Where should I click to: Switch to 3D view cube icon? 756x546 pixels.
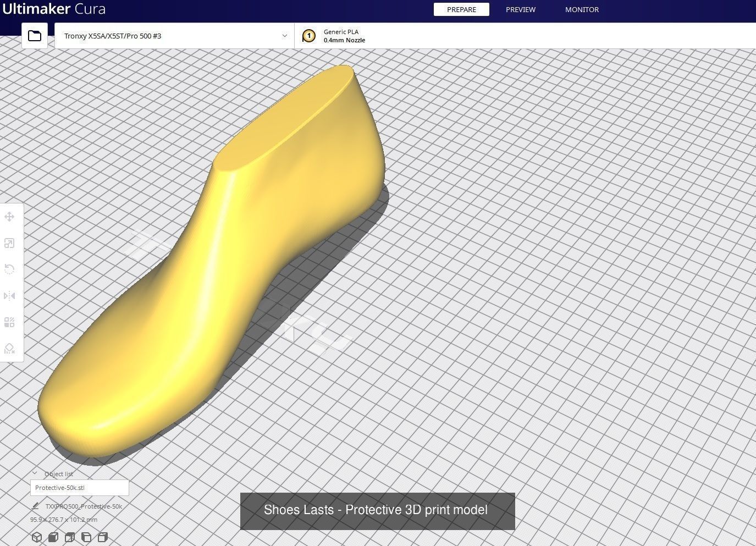(37, 537)
